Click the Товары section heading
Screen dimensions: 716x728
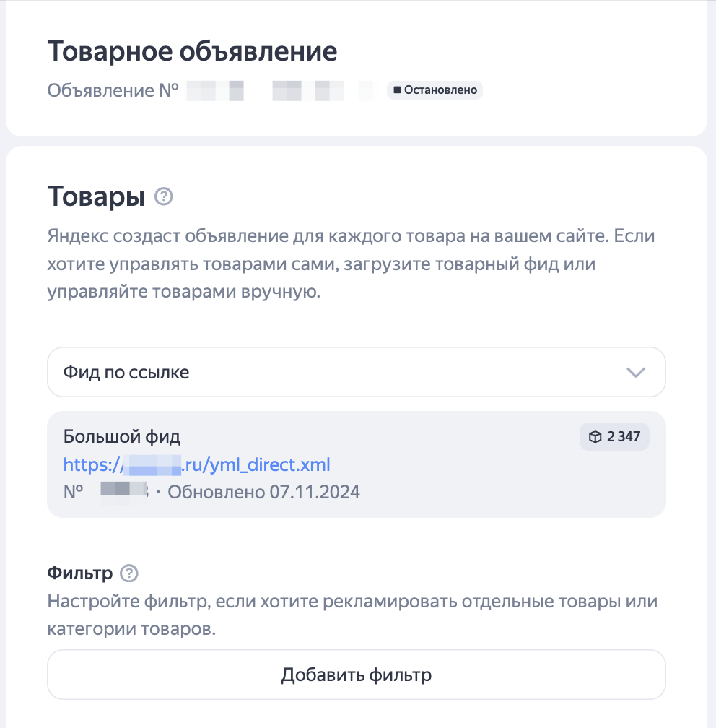point(96,196)
